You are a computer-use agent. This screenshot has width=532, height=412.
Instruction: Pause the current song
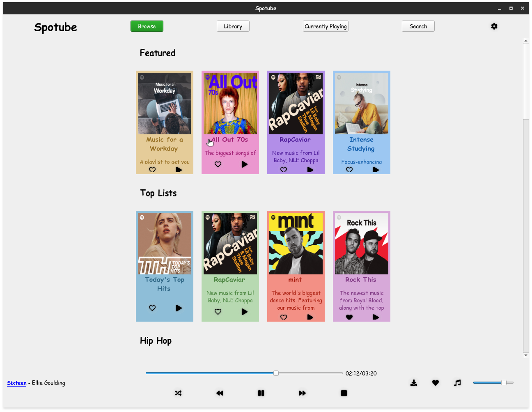261,393
